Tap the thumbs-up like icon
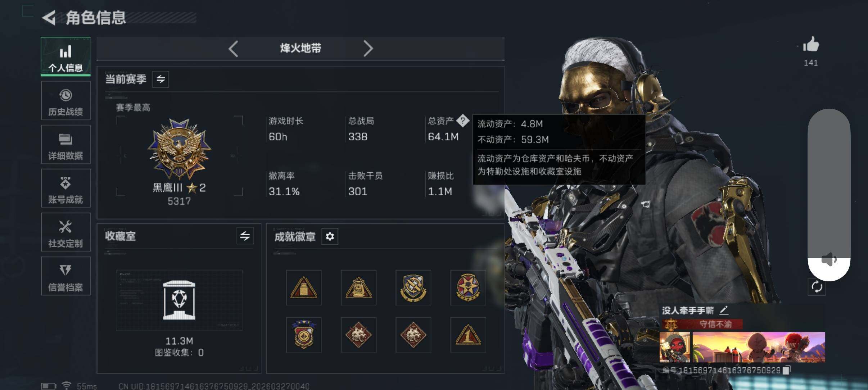 click(x=811, y=45)
